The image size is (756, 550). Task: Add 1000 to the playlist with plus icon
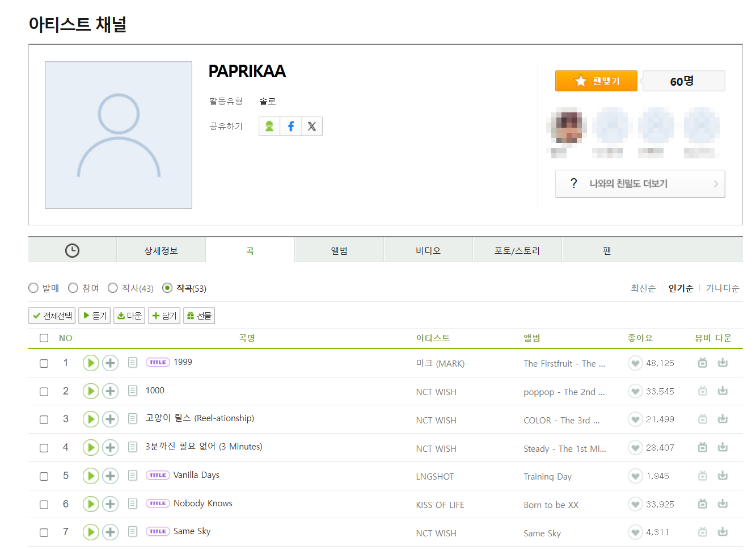(110, 391)
